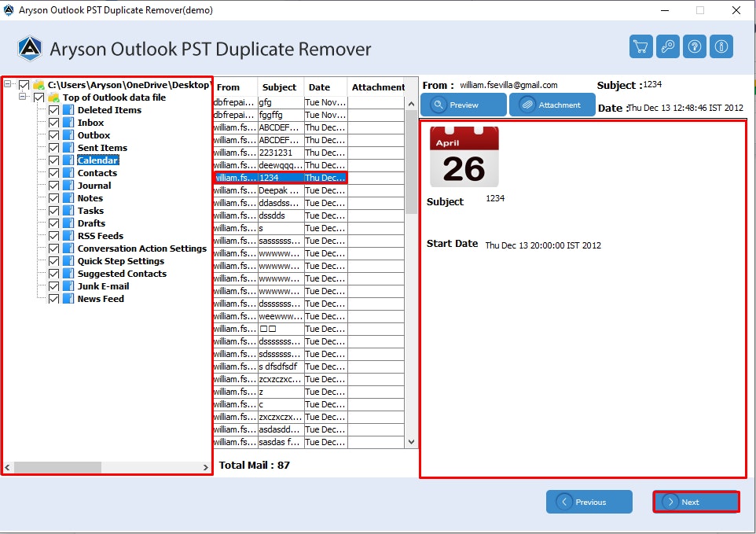Sort by the From column header

point(235,87)
